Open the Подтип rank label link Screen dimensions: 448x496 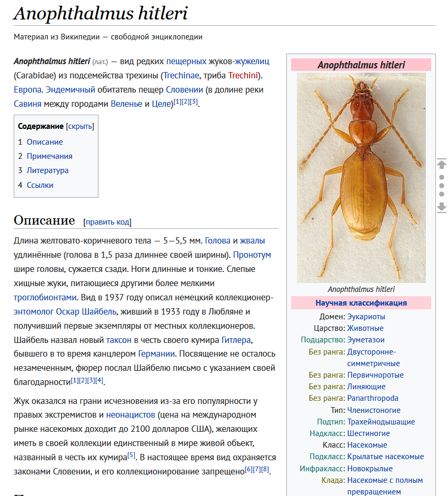(x=330, y=422)
